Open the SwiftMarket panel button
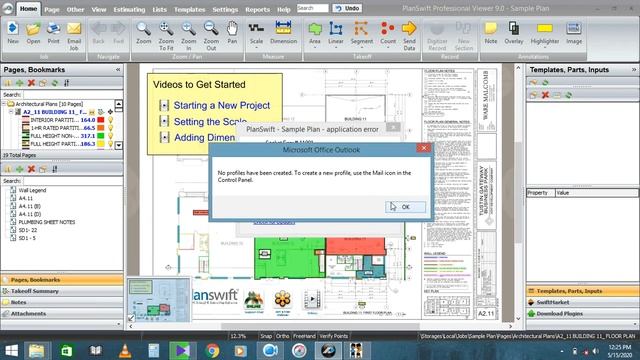 [582, 302]
